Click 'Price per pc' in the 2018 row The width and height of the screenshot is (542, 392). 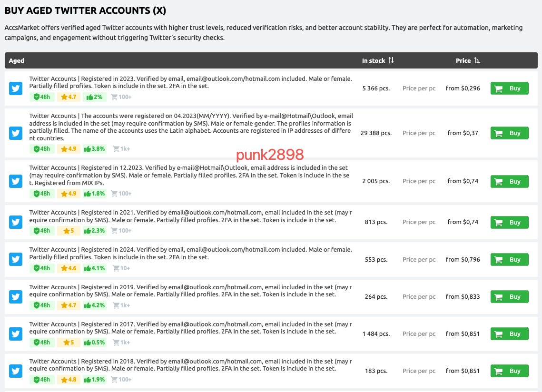(x=419, y=371)
